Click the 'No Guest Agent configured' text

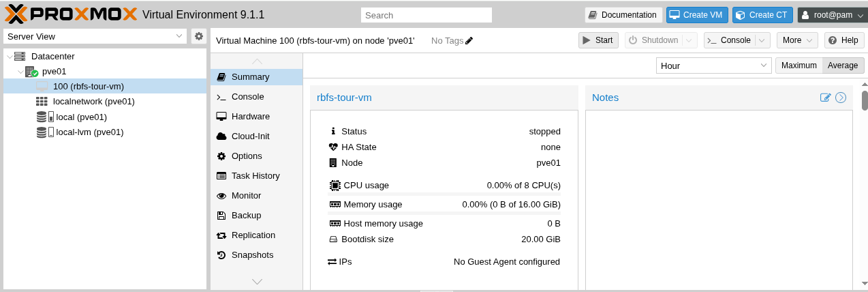(x=507, y=262)
